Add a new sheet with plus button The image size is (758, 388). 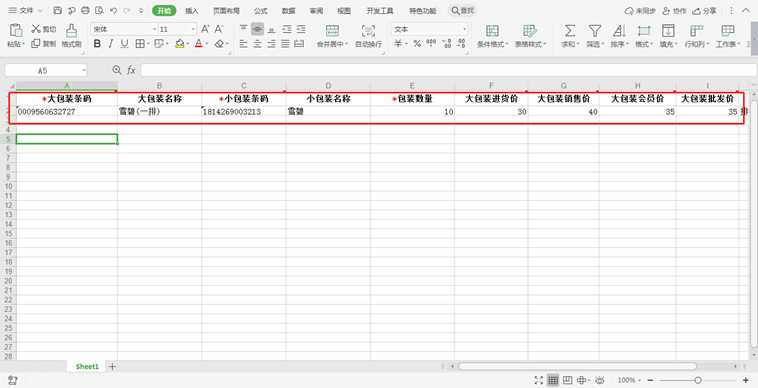click(112, 366)
